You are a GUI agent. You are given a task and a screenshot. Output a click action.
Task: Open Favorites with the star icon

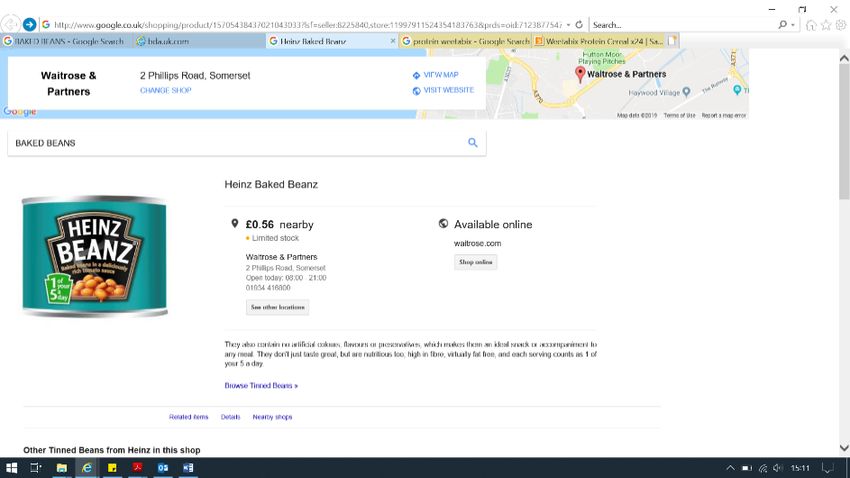point(826,25)
